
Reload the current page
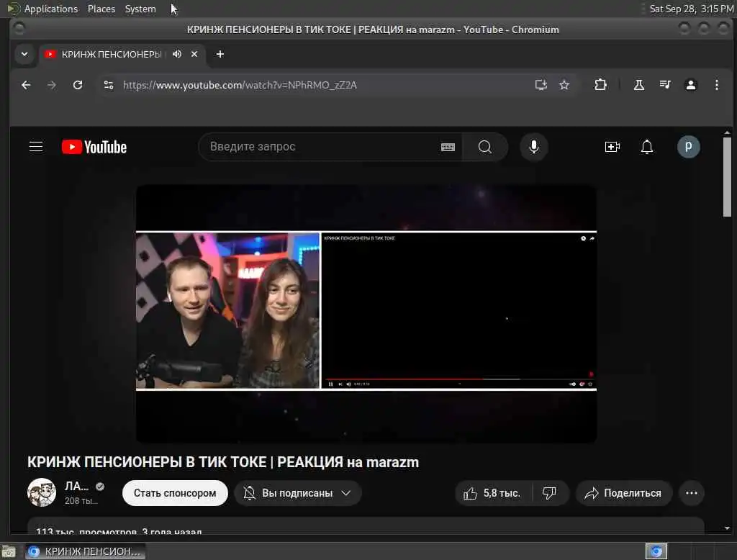coord(78,85)
